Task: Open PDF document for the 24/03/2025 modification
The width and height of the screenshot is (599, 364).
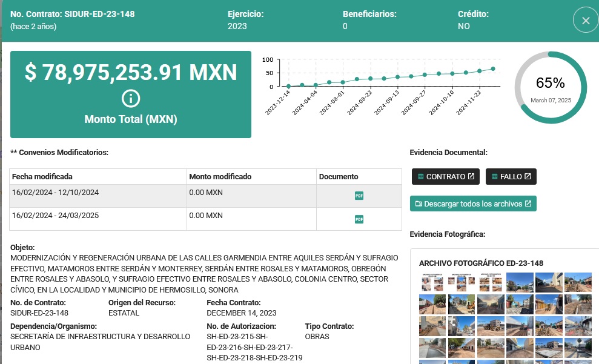Action: click(359, 219)
